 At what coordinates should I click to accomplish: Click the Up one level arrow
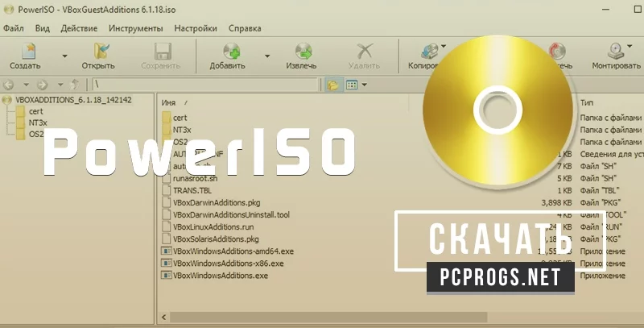pos(75,85)
